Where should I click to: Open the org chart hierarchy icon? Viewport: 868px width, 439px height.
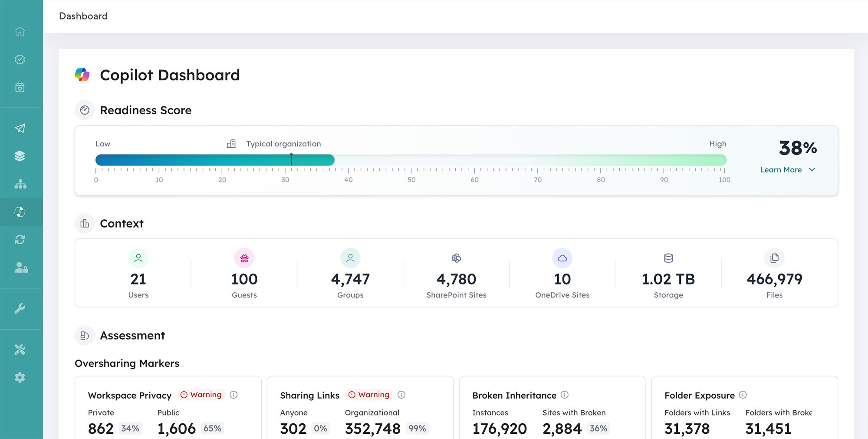[20, 184]
